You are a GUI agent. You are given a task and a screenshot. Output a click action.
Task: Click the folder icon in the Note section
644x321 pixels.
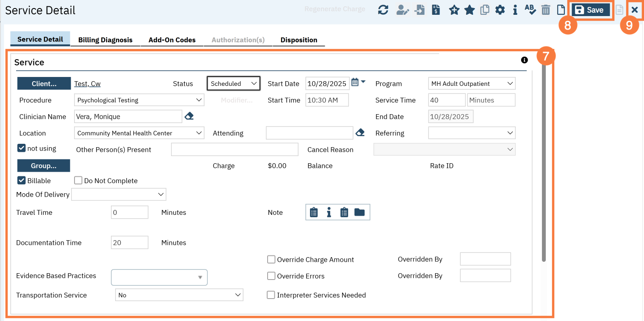pyautogui.click(x=359, y=212)
